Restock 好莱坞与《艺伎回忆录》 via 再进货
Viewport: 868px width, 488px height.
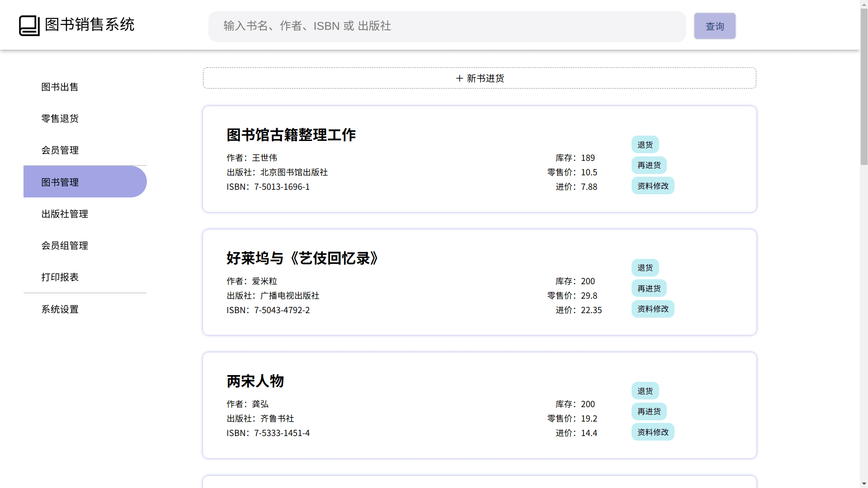click(x=649, y=288)
